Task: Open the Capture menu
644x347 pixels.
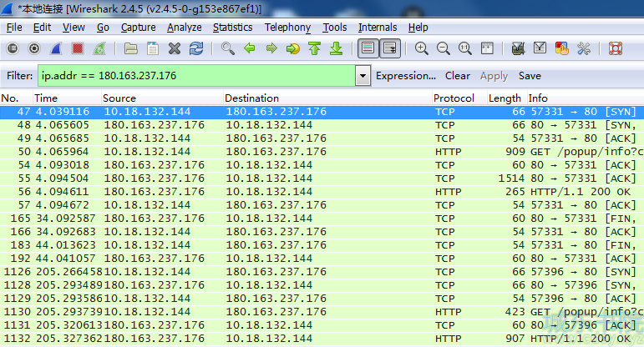Action: (139, 28)
